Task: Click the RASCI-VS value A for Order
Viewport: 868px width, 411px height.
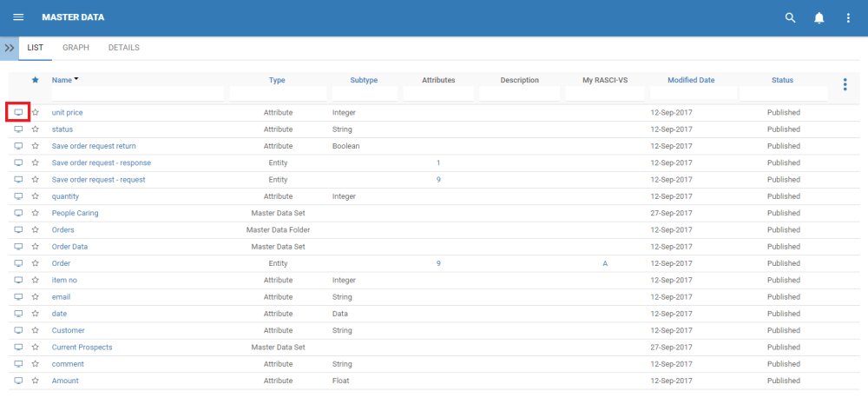Action: pyautogui.click(x=605, y=263)
